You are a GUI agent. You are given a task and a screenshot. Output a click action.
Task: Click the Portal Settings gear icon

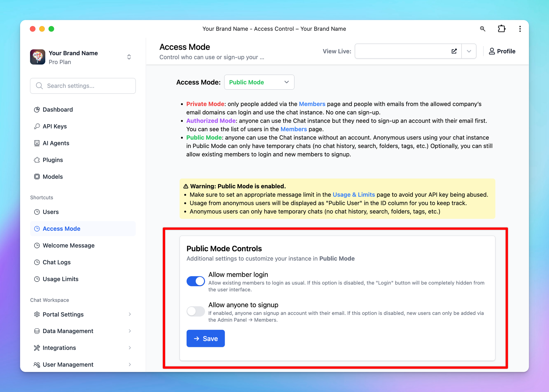coord(37,314)
